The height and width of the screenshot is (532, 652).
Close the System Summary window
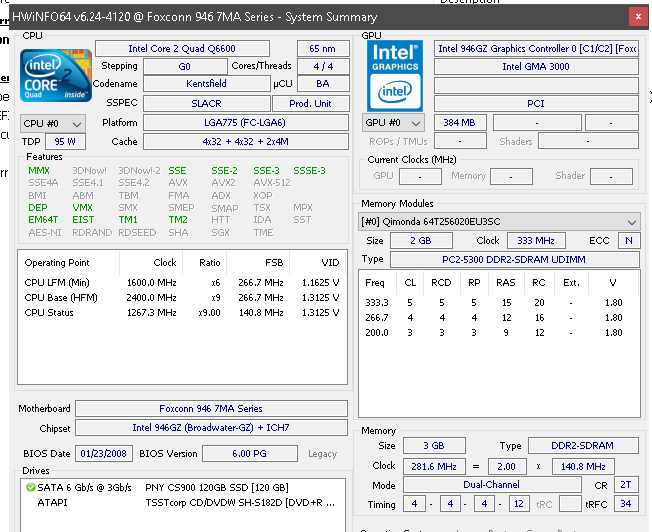pyautogui.click(x=638, y=17)
